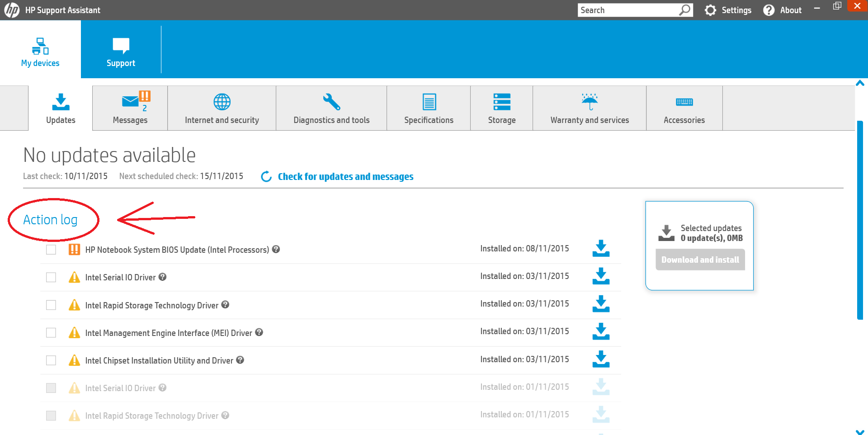The height and width of the screenshot is (435, 868).
Task: Click the Action log heading
Action: pyautogui.click(x=50, y=220)
